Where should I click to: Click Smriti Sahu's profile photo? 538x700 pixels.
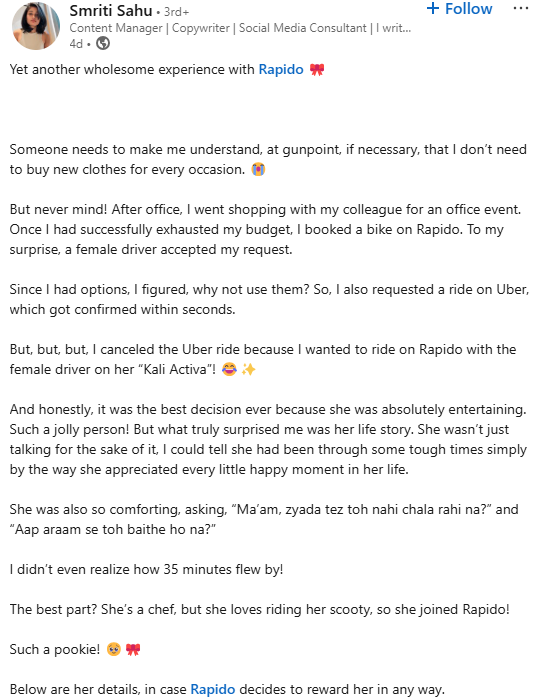pyautogui.click(x=36, y=25)
